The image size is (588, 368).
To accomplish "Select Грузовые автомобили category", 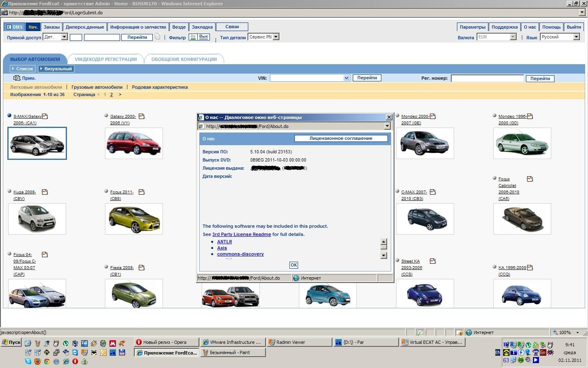I will [97, 87].
